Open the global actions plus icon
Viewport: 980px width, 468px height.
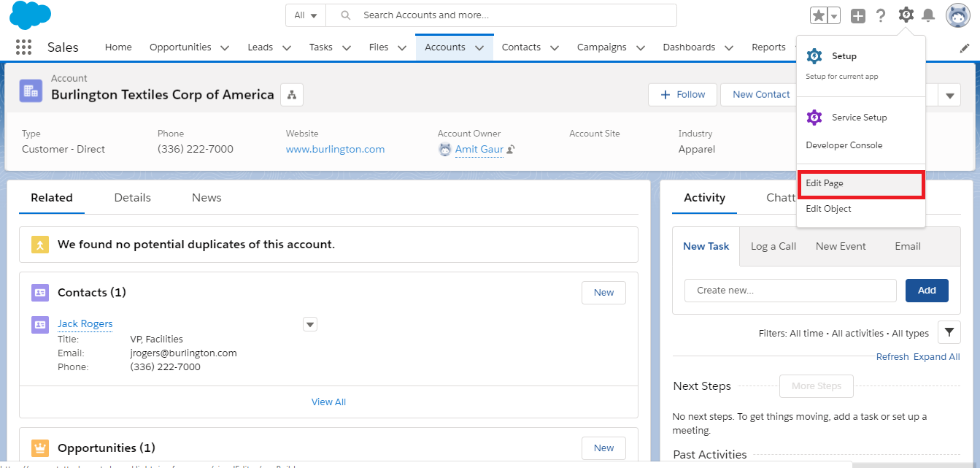[858, 15]
